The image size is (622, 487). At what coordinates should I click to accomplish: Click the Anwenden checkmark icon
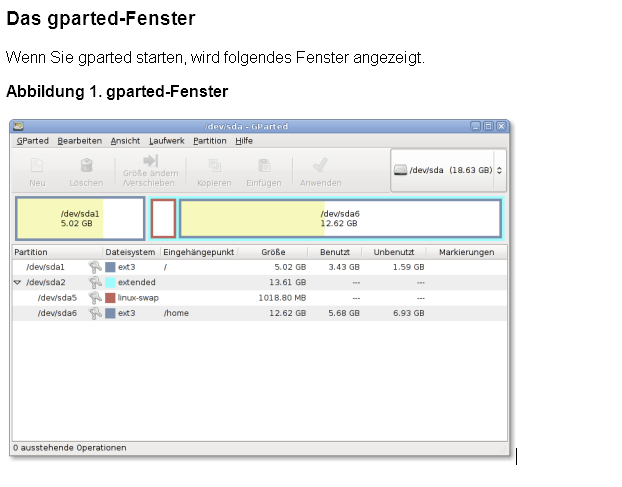click(320, 165)
